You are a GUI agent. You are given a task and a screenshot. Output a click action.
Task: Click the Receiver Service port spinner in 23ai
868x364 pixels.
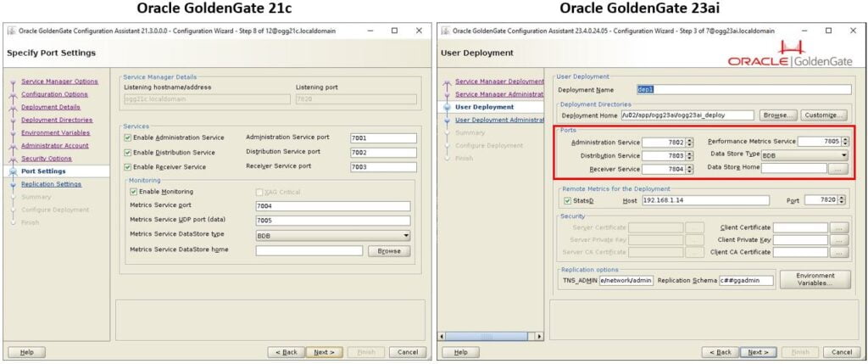(689, 169)
